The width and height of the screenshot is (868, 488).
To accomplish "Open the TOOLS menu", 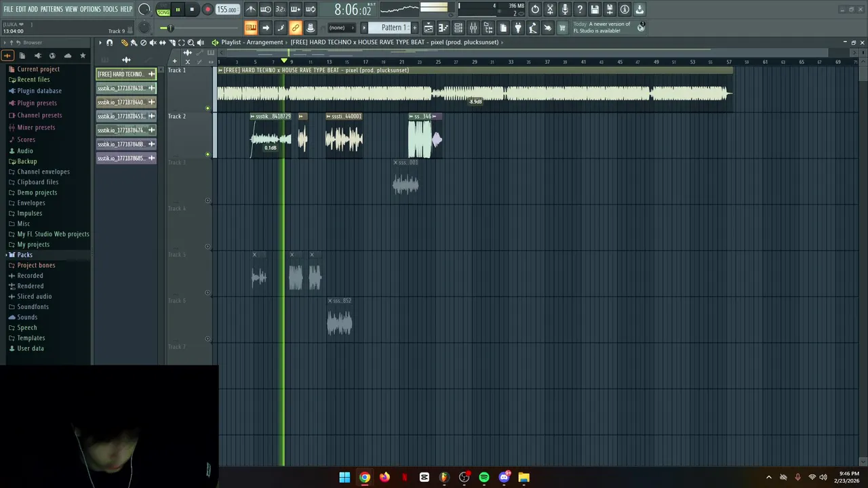I will coord(111,9).
